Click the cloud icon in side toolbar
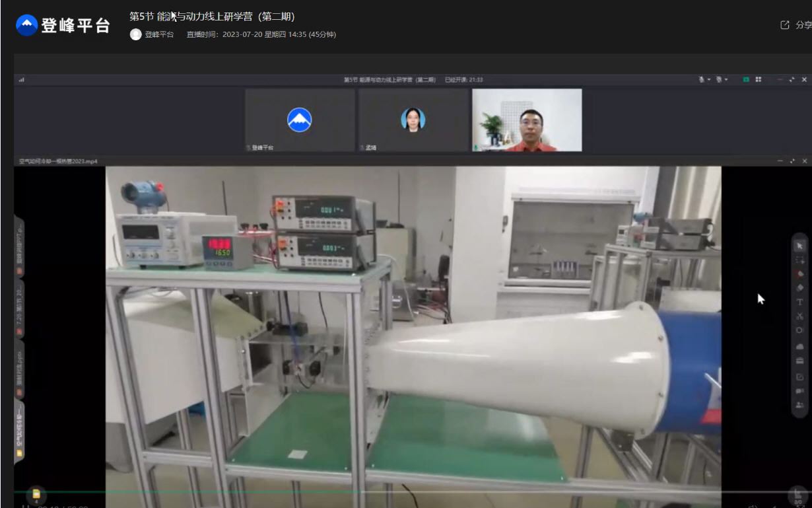 pyautogui.click(x=799, y=346)
